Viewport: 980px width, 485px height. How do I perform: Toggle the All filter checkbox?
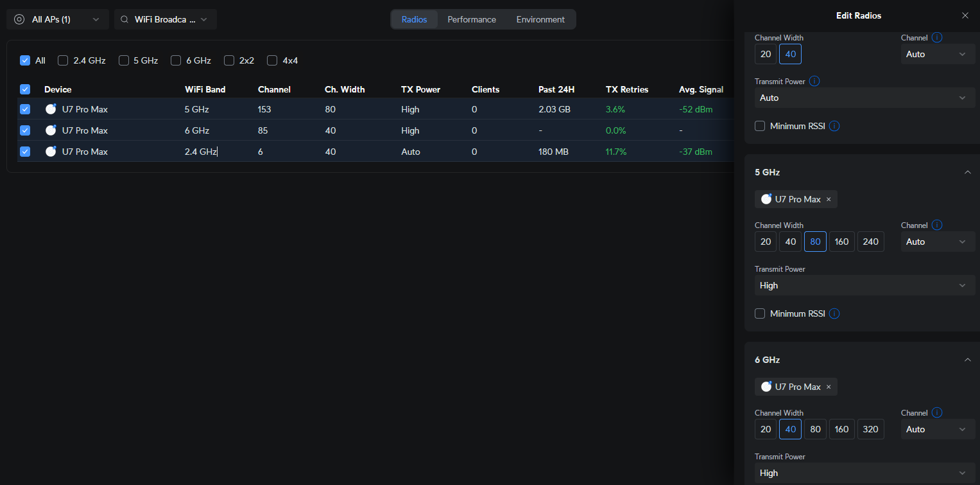(x=25, y=60)
